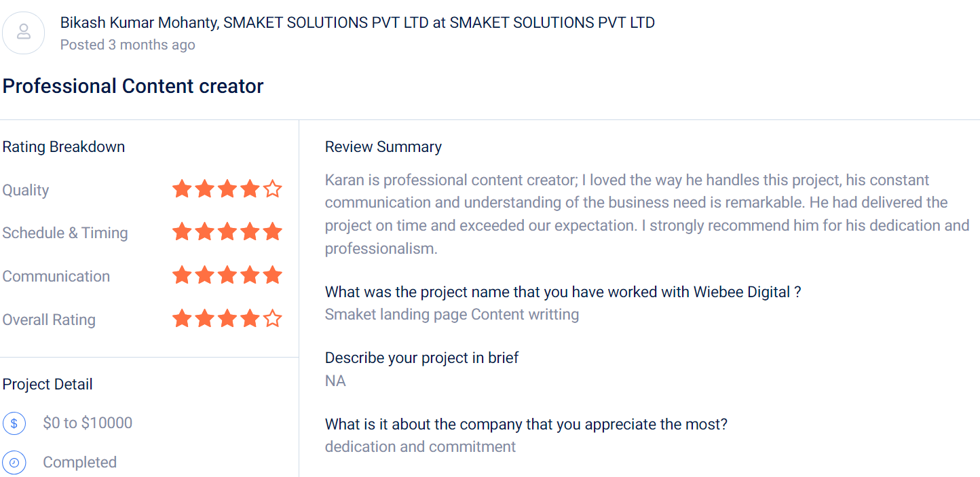Click the third star in Communication rating
This screenshot has height=477, width=980.
[227, 275]
